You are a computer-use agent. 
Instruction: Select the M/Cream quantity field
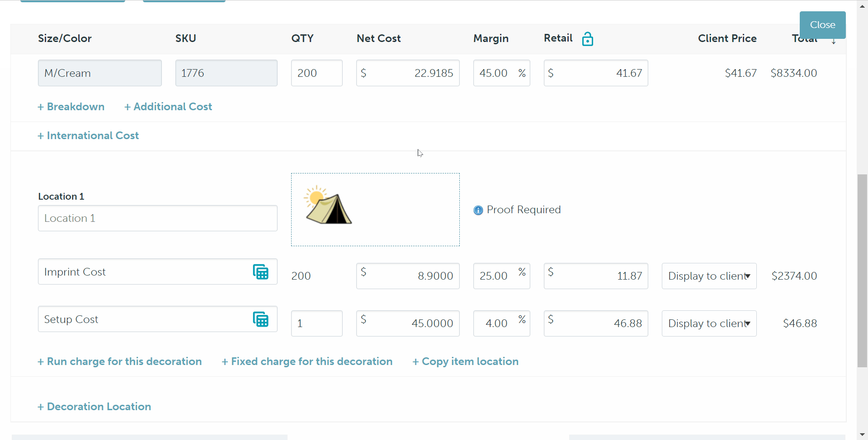pyautogui.click(x=316, y=73)
